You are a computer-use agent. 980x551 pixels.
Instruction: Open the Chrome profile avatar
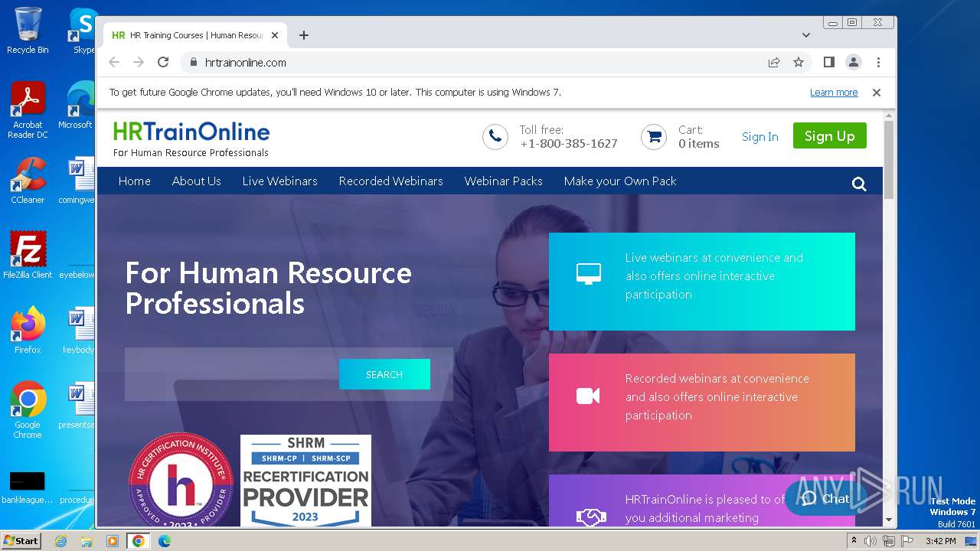point(853,63)
